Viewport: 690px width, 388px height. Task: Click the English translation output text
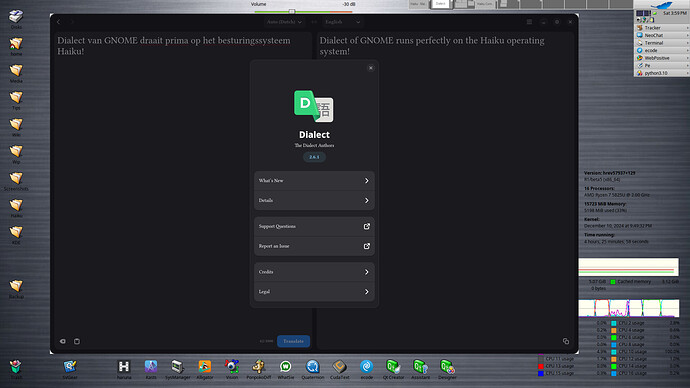click(x=432, y=46)
